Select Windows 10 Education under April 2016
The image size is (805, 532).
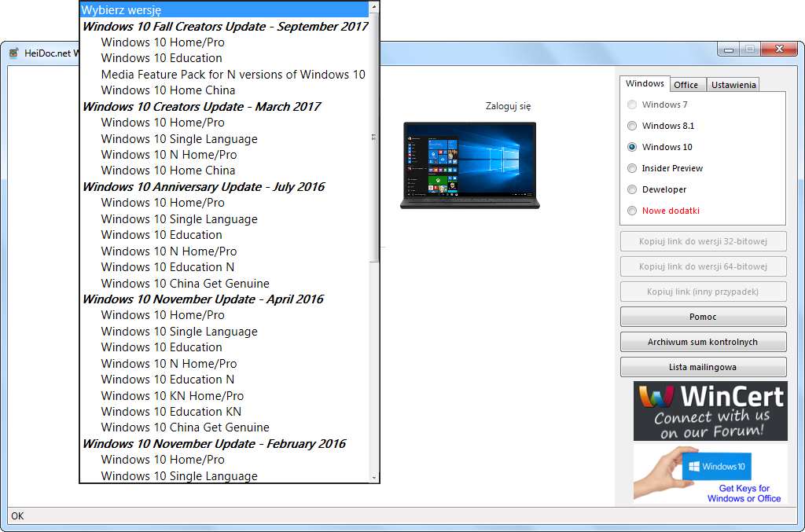click(x=224, y=347)
